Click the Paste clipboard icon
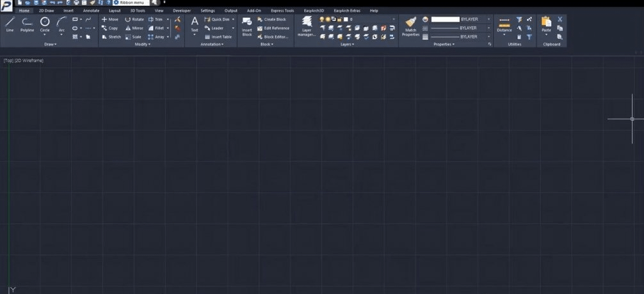 pos(546,25)
